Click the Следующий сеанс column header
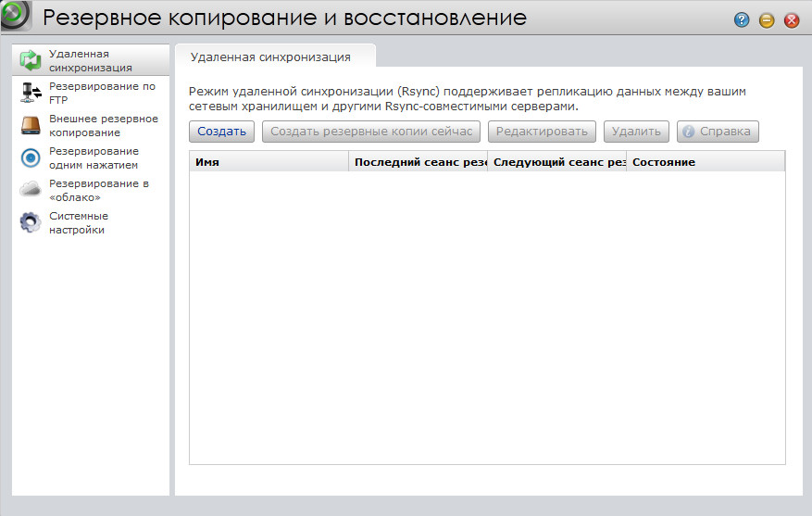 (557, 162)
